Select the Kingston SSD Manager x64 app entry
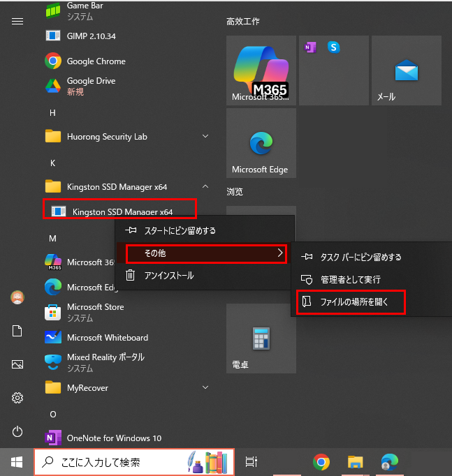Image resolution: width=452 pixels, height=476 pixels. [119, 209]
